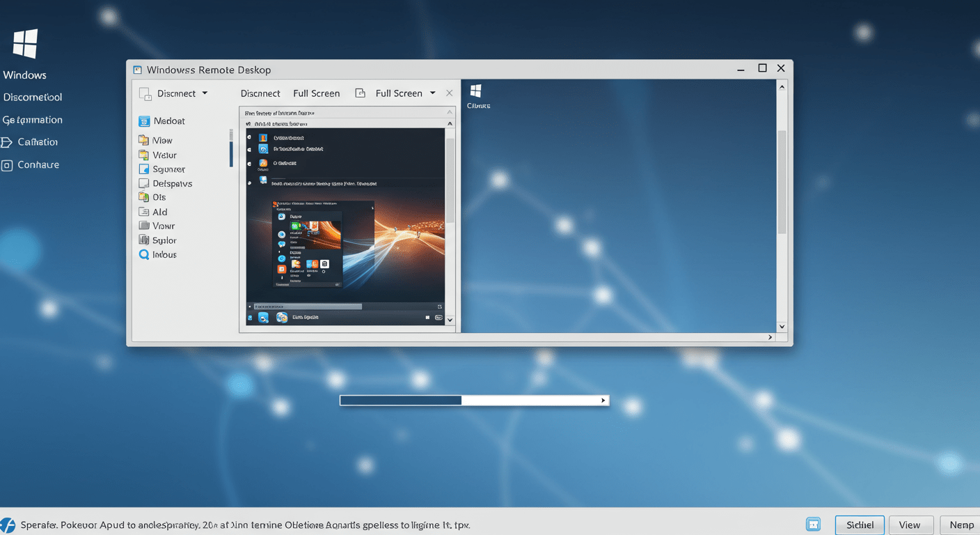Click the first 'Full Screen' toolbar button

click(317, 93)
